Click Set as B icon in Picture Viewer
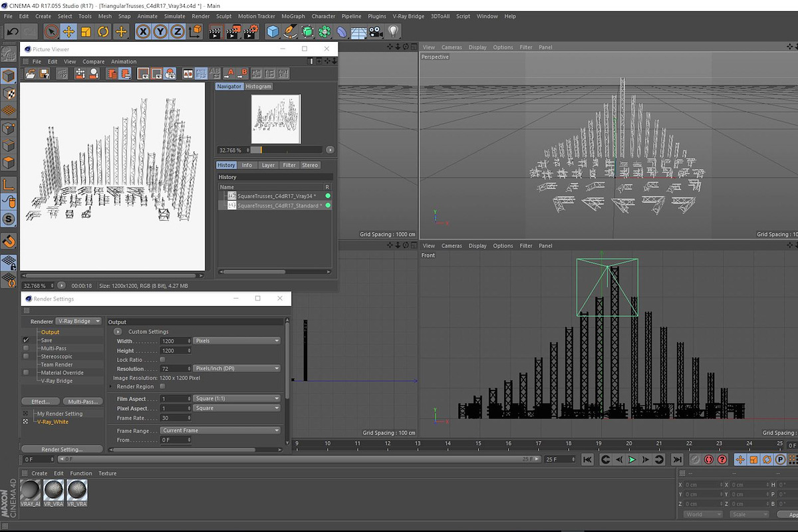The width and height of the screenshot is (798, 532). pyautogui.click(x=243, y=74)
